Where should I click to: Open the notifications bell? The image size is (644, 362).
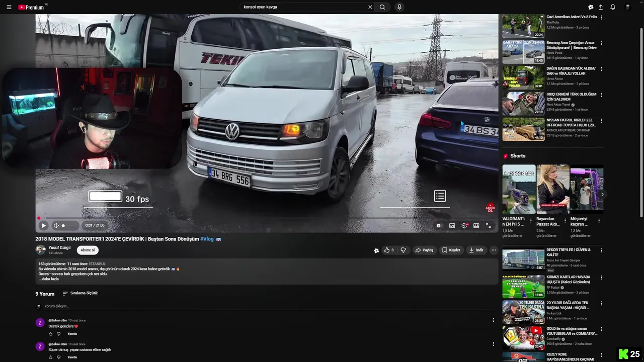613,7
